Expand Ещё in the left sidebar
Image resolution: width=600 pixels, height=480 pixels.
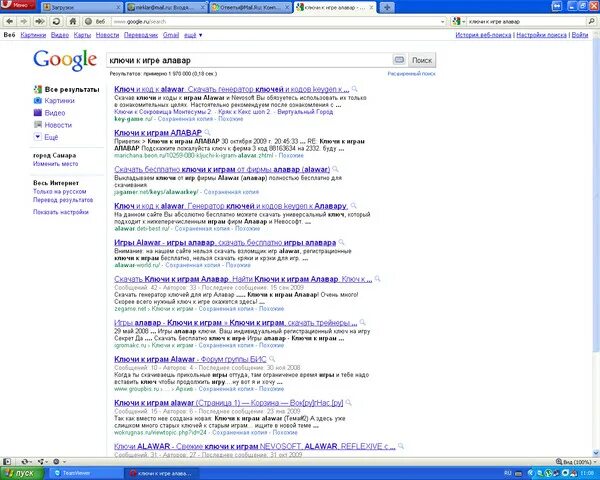coord(46,137)
